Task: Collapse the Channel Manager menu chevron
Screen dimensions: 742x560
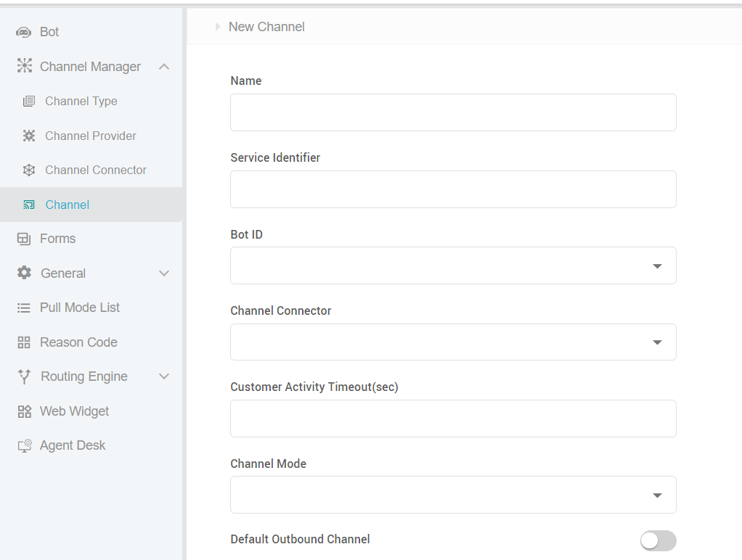Action: (x=164, y=67)
